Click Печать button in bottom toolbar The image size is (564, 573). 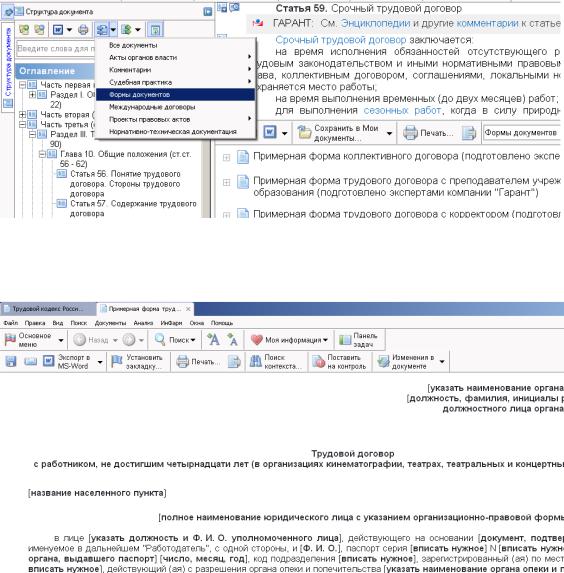click(x=198, y=362)
